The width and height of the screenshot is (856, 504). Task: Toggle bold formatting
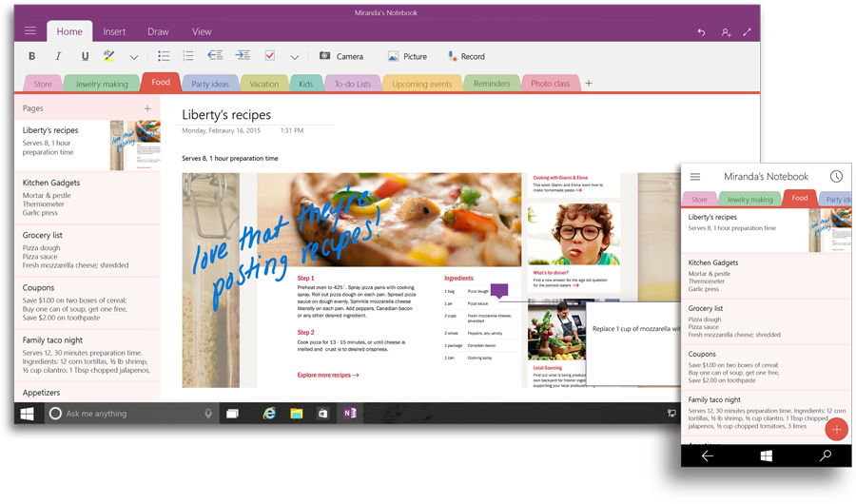(31, 56)
